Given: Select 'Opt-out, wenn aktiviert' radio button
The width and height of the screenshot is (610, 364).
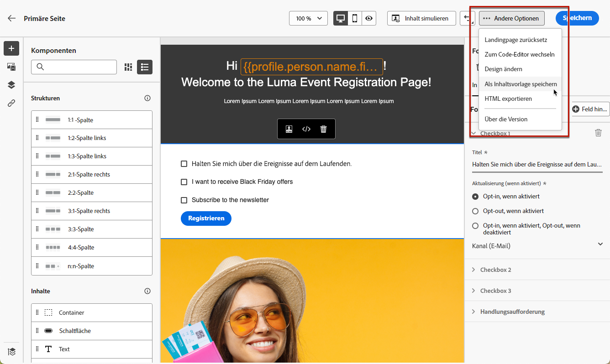Looking at the screenshot, I should (475, 211).
